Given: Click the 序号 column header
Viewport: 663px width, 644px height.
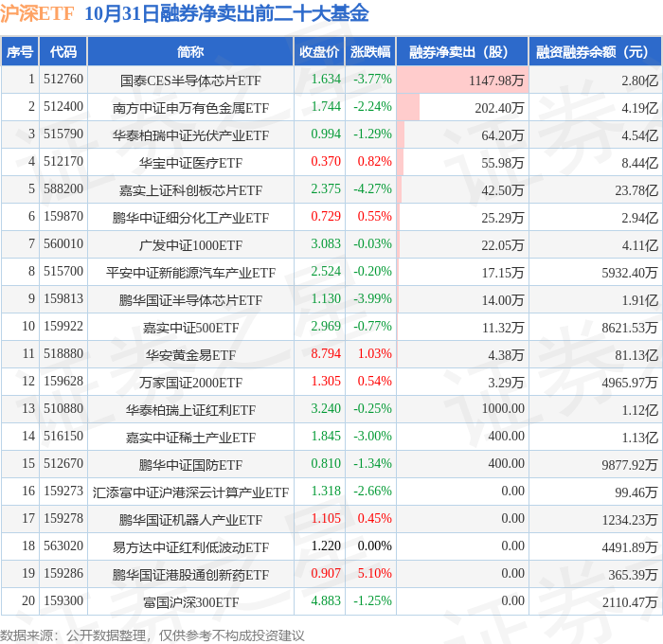Looking at the screenshot, I should click(20, 51).
